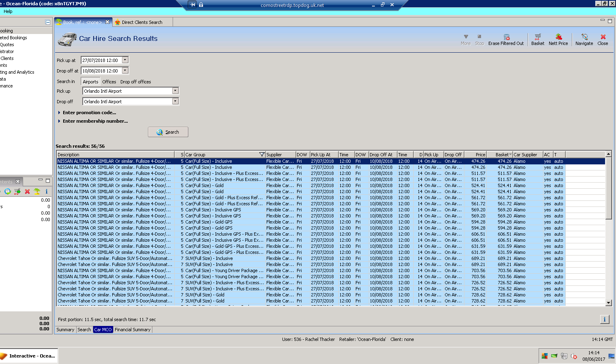The height and width of the screenshot is (364, 616).
Task: Open Clients in the left navigation
Action: pyautogui.click(x=7, y=58)
